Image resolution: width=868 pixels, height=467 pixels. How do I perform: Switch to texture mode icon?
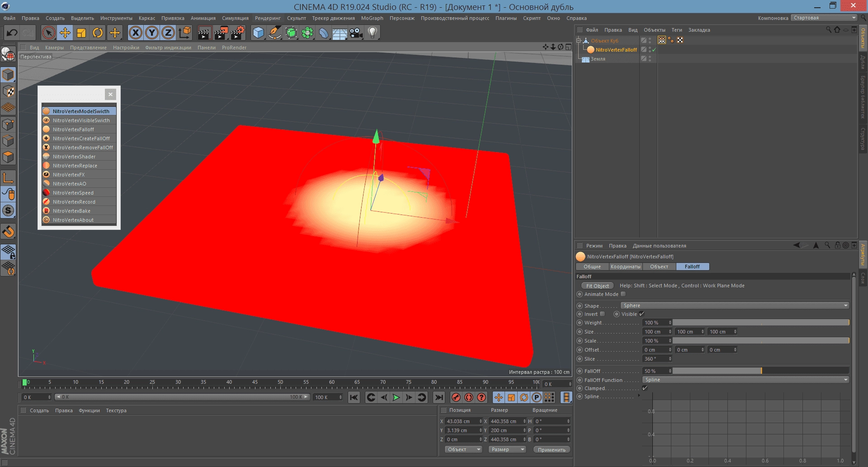(8, 91)
